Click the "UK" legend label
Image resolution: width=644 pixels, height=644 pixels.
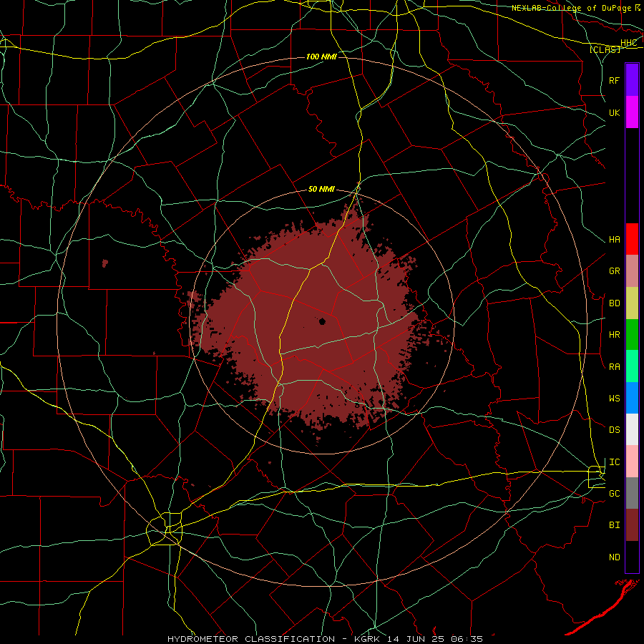pyautogui.click(x=614, y=112)
